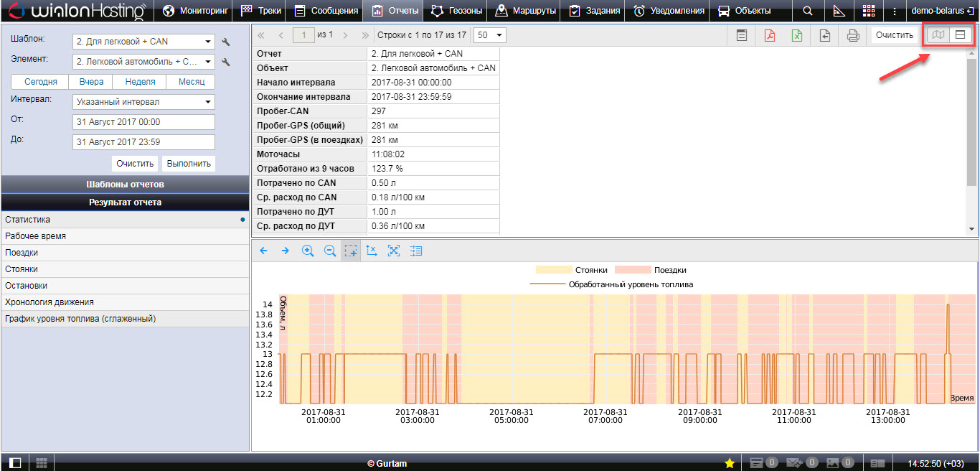Export report to Excel file
Screen dimensions: 980x471
pos(797,35)
